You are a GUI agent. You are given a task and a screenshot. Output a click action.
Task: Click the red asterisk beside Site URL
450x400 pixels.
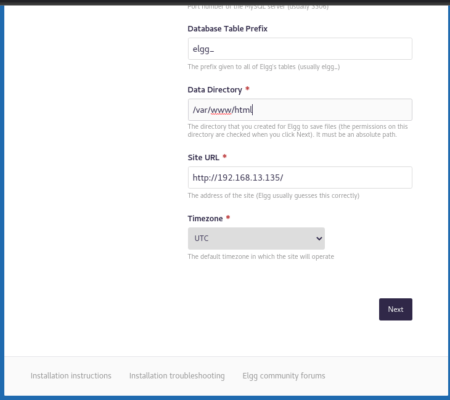pos(224,156)
